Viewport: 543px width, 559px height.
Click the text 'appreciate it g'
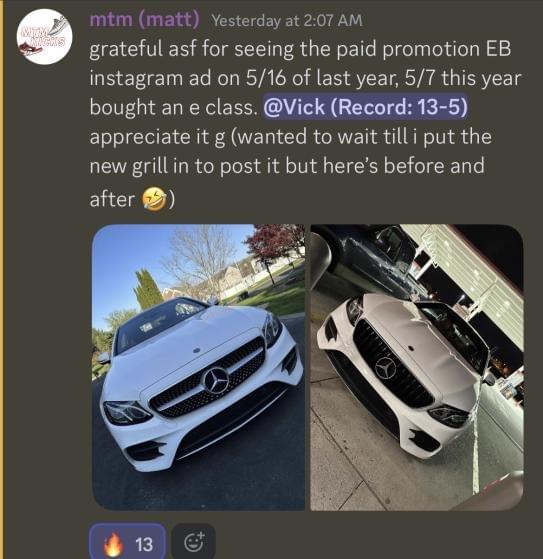157,137
